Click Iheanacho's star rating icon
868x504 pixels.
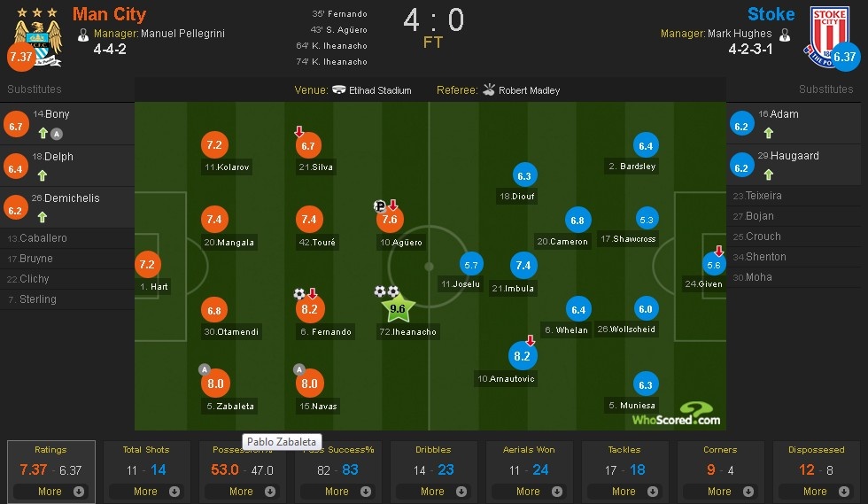click(398, 309)
